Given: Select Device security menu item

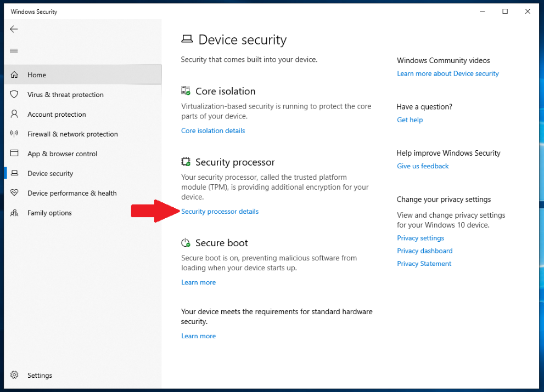Looking at the screenshot, I should 82,173.
